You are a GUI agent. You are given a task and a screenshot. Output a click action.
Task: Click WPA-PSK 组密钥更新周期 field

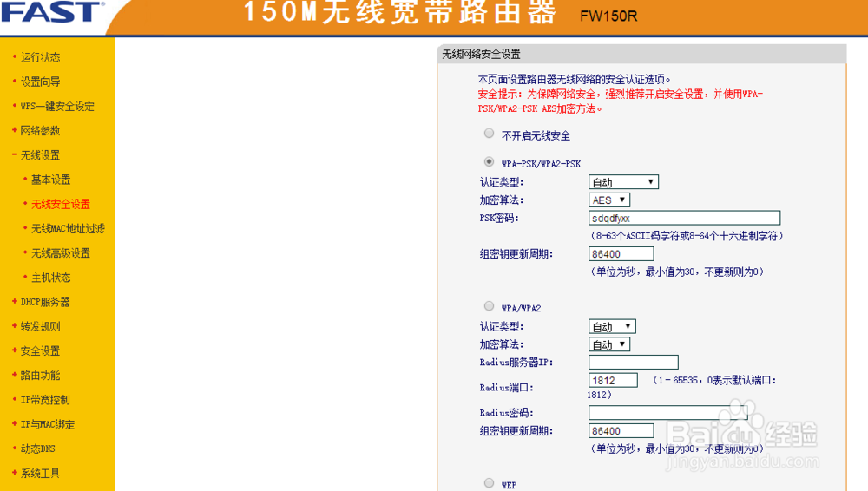click(x=621, y=253)
